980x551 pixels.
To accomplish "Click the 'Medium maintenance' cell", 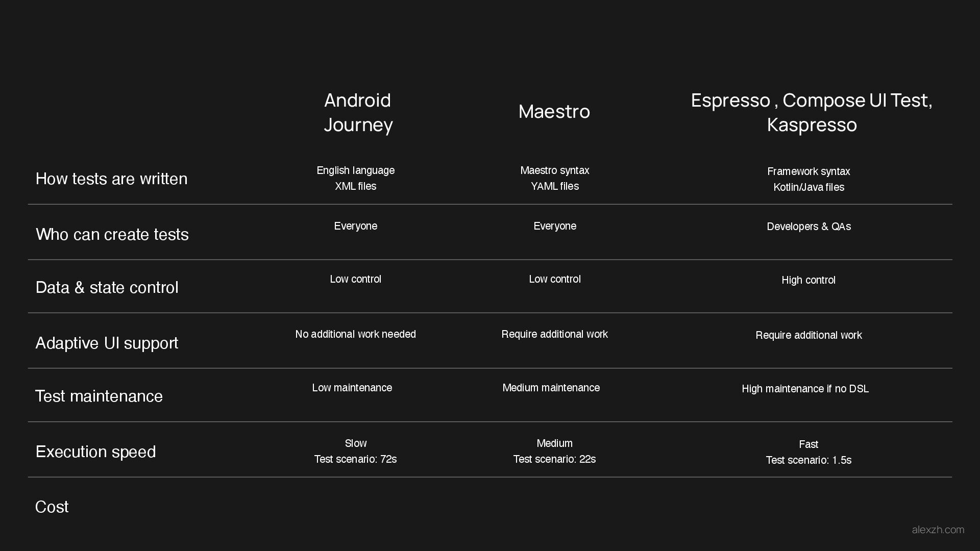I will pos(551,388).
